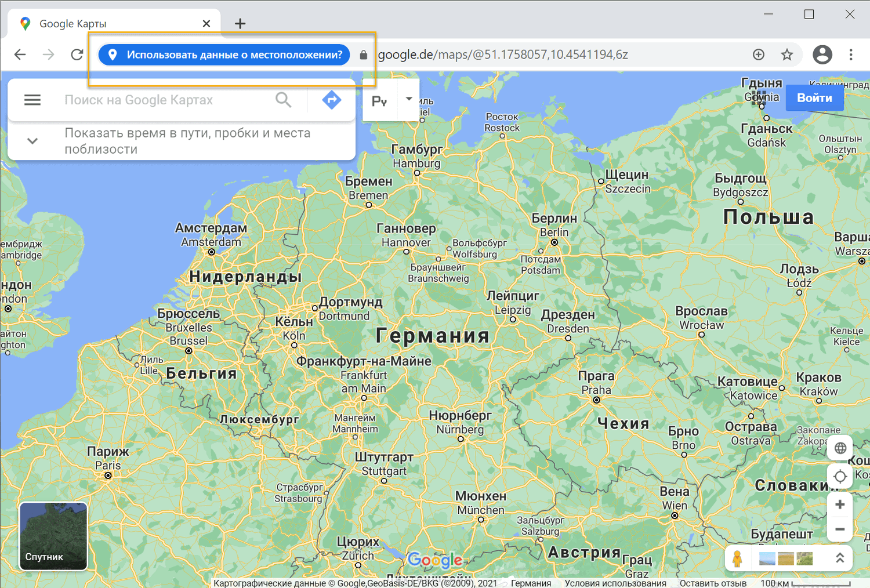Screen dimensions: 870x588
Task: Show my current location on the map
Action: [x=840, y=477]
